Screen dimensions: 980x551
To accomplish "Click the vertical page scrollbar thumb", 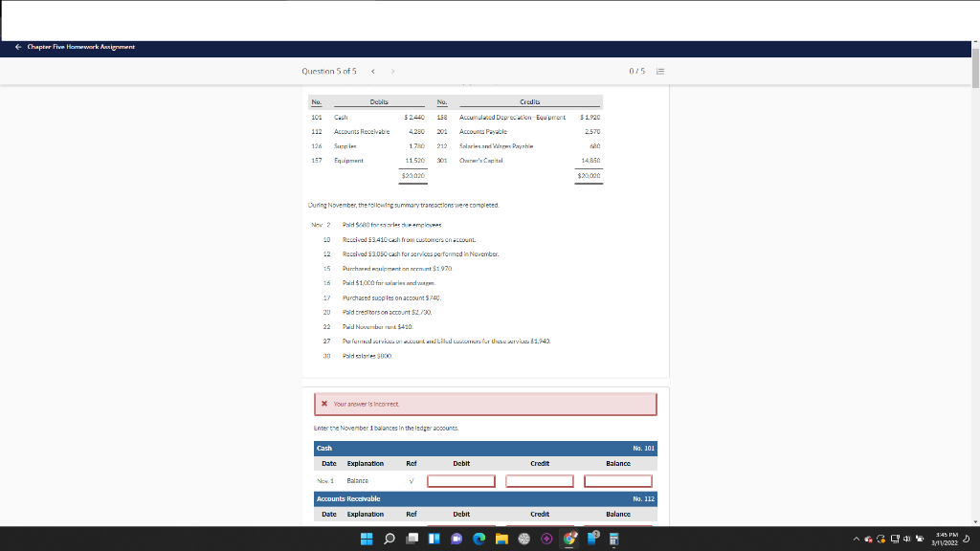I will point(975,66).
